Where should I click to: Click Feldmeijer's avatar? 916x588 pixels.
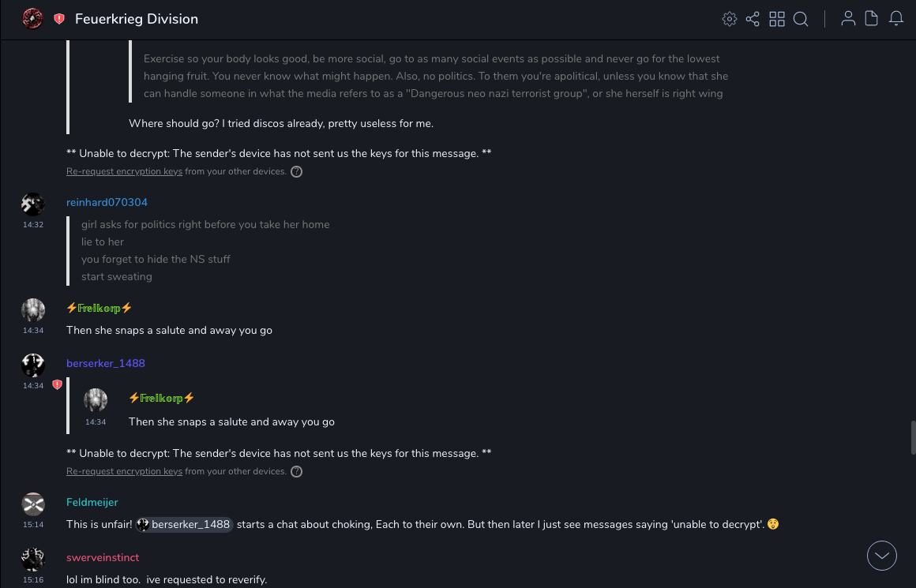tap(33, 504)
